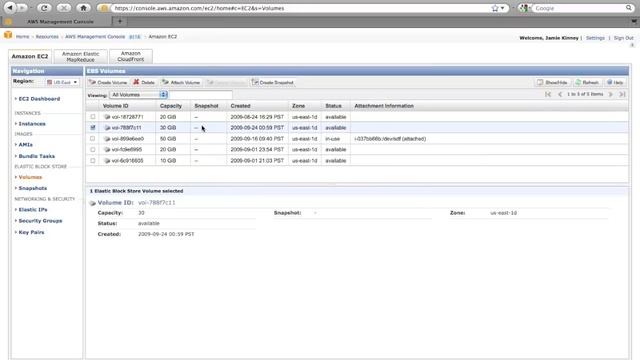Open Instances in the navigation panel
The height and width of the screenshot is (360, 640).
[x=32, y=124]
